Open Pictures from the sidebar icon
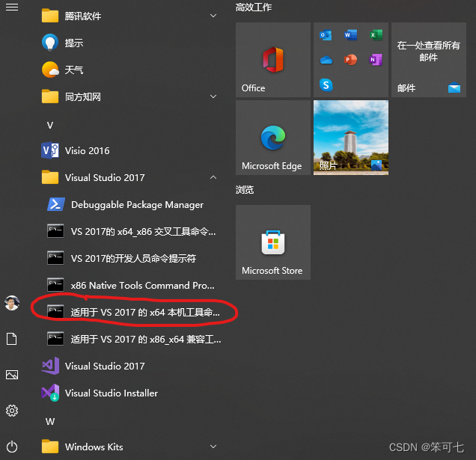Viewport: 476px width, 460px height. click(12, 375)
